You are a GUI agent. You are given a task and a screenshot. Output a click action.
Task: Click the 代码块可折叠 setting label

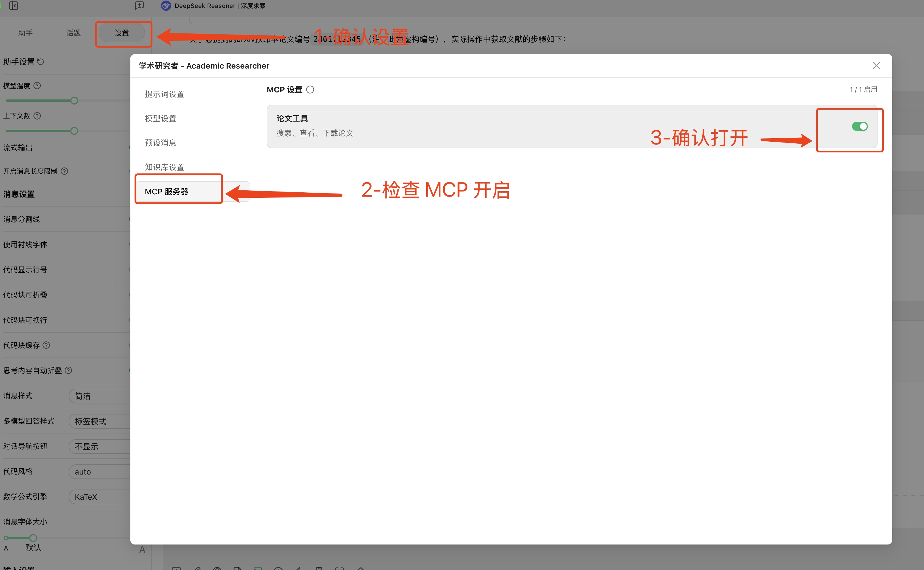click(x=25, y=295)
